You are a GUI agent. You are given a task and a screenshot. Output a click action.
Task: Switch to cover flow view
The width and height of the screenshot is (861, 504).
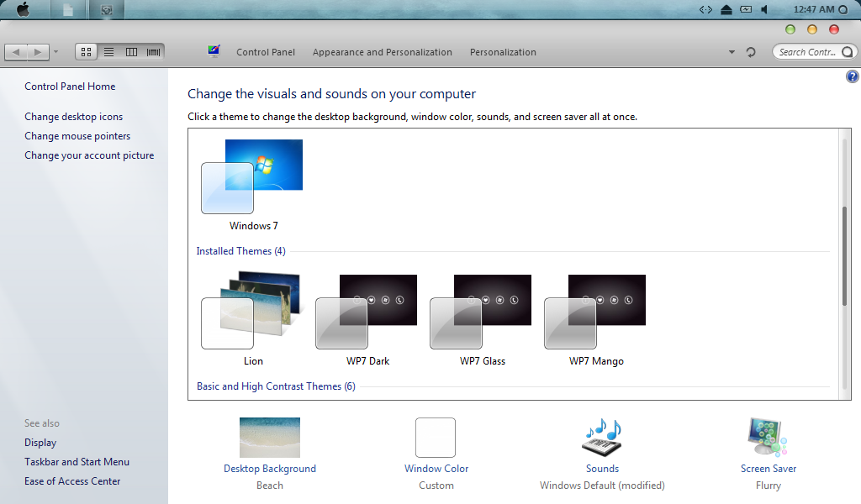pyautogui.click(x=154, y=52)
